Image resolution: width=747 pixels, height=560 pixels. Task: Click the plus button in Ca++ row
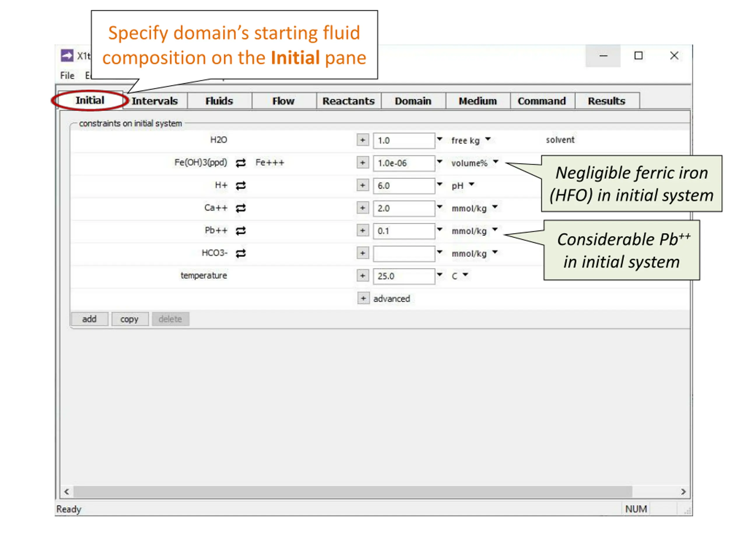click(x=363, y=208)
